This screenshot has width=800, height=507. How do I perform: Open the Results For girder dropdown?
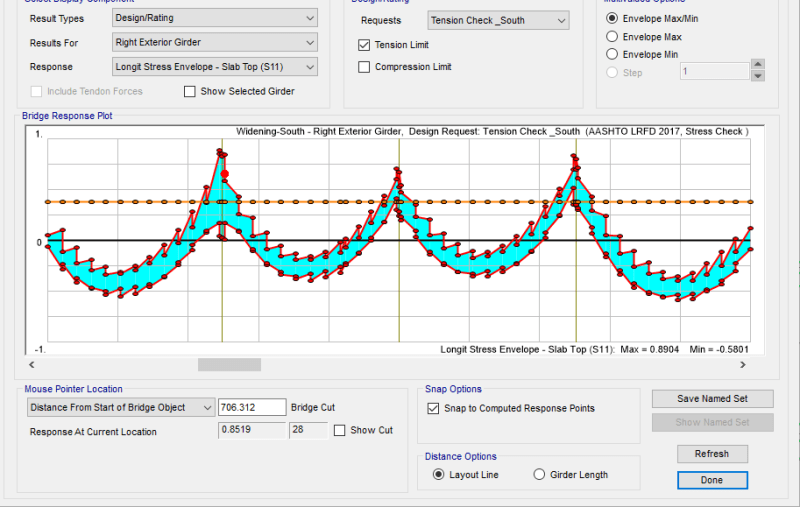click(215, 42)
